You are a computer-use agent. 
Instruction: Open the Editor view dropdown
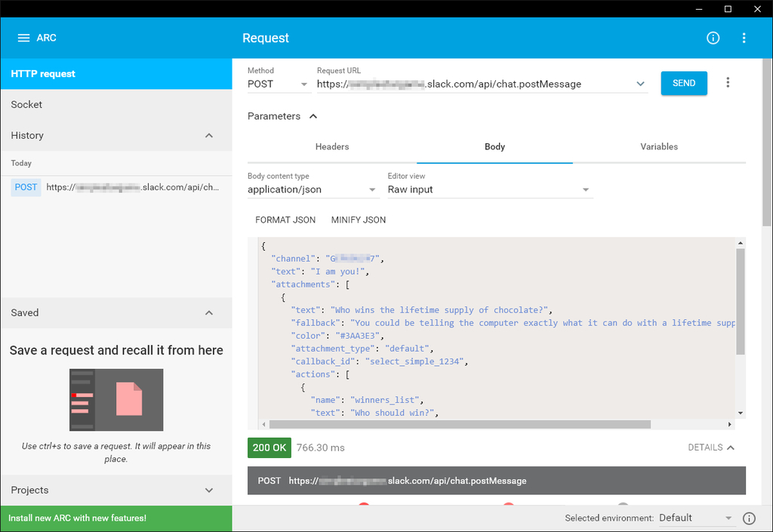coord(489,189)
